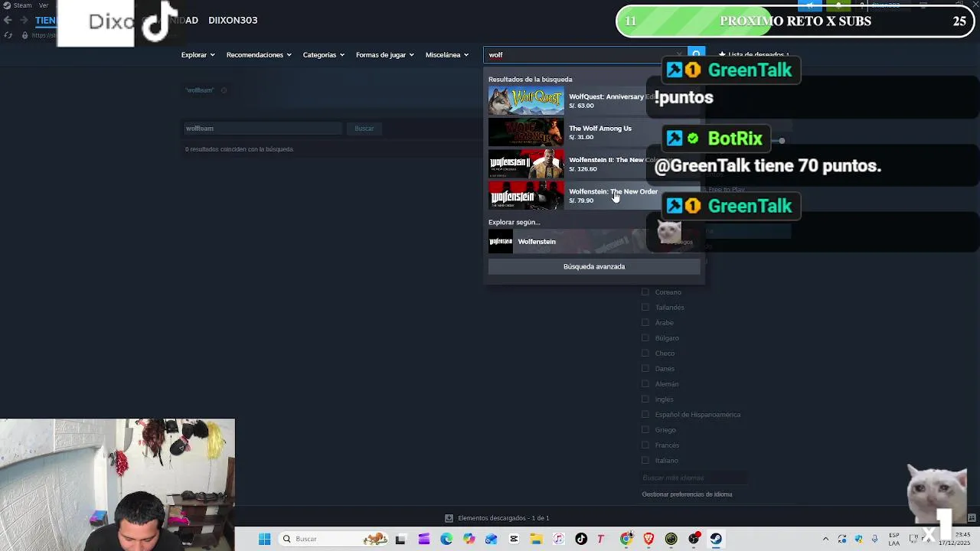Clear the 'wolf' search text with X
This screenshot has height=551, width=980.
pos(679,55)
